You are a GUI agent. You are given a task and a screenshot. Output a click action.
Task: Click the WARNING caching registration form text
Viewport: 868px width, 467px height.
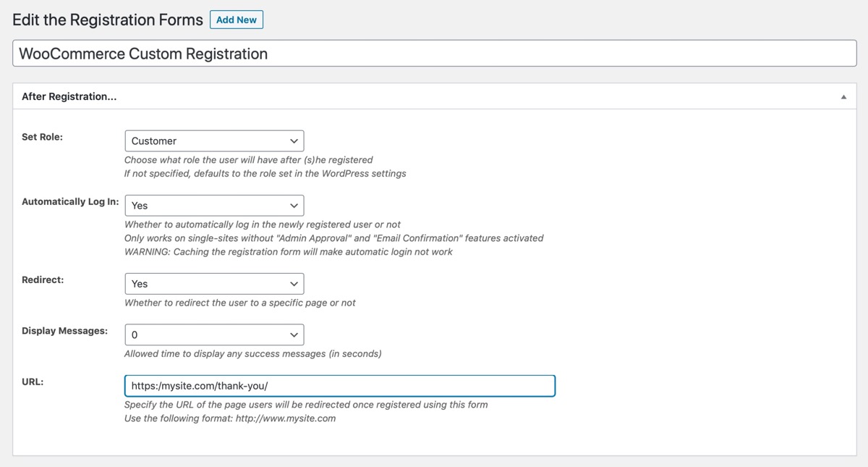pos(289,251)
